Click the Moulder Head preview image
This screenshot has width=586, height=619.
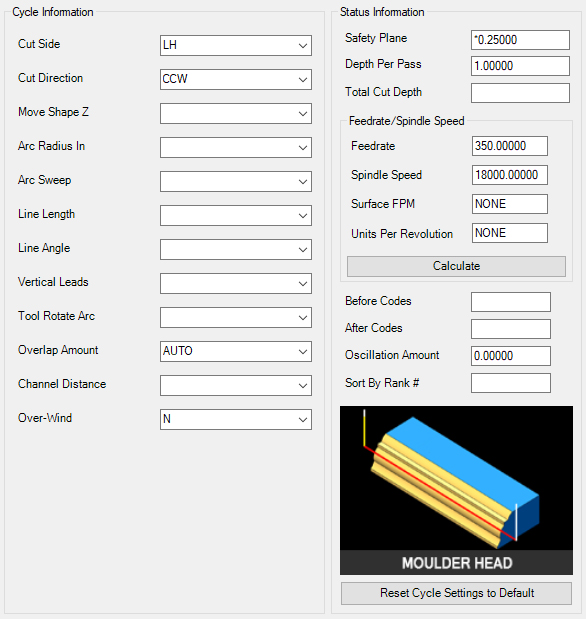point(456,490)
